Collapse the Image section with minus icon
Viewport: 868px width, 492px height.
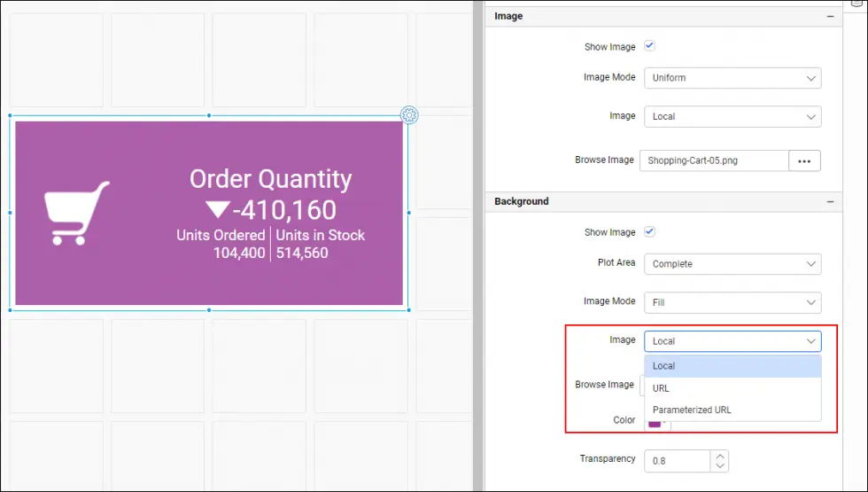830,16
